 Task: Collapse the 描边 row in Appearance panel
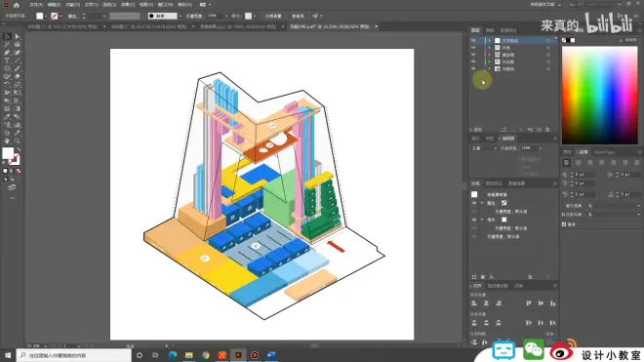tap(482, 203)
